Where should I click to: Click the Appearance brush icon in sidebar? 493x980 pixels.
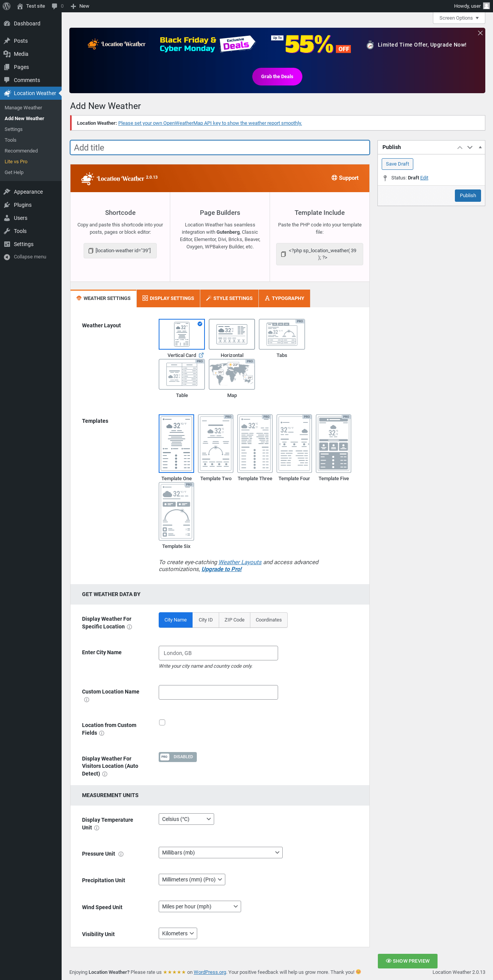[x=7, y=192]
